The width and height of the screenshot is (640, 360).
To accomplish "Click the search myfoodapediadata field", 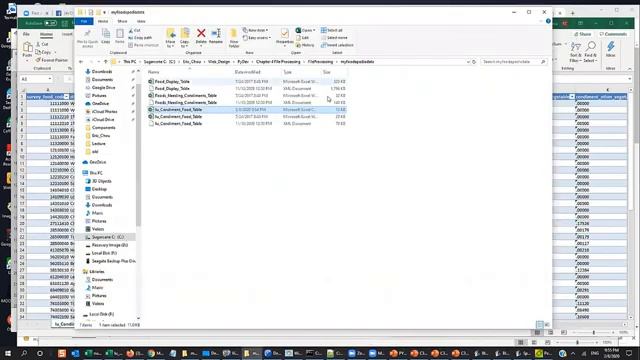I will coord(513,62).
